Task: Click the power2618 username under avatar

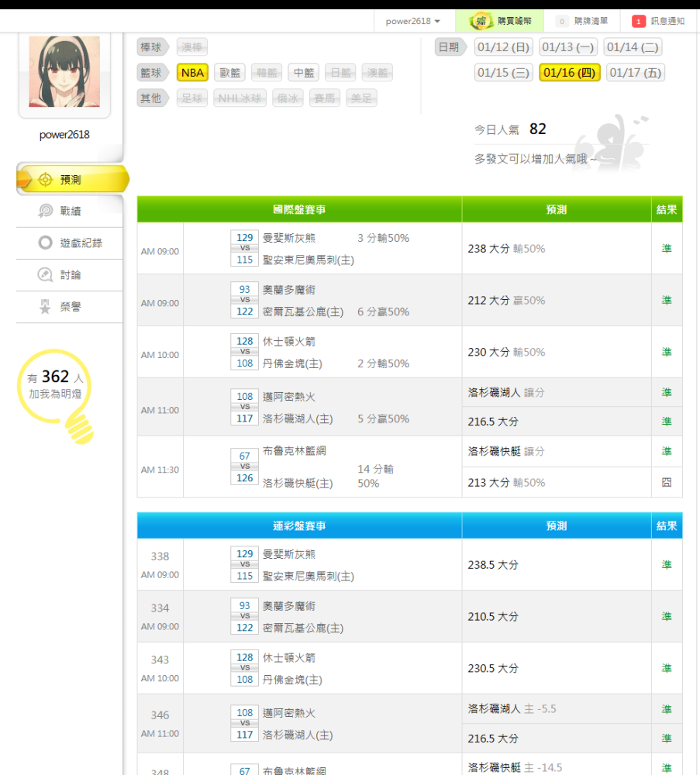Action: pyautogui.click(x=64, y=134)
